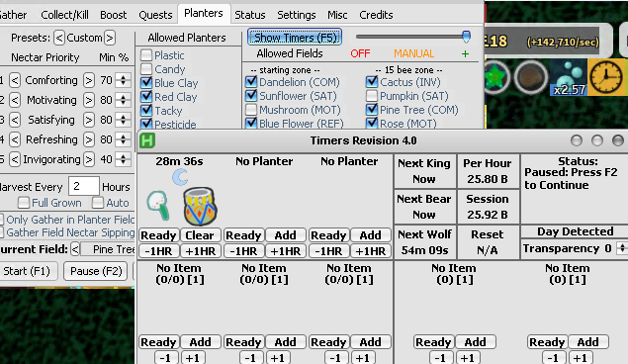Image resolution: width=628 pixels, height=364 pixels.
Task: Open the Quests tab
Action: [155, 15]
